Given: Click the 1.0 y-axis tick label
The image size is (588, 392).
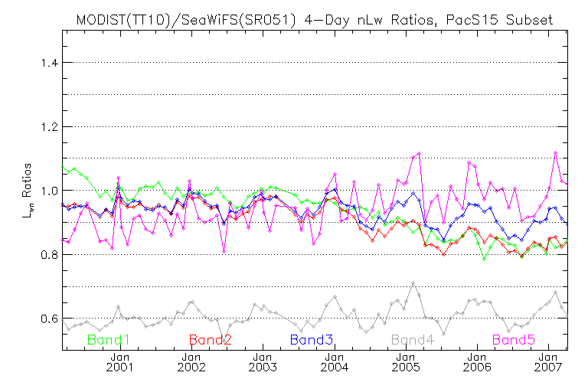Looking at the screenshot, I should (50, 191).
